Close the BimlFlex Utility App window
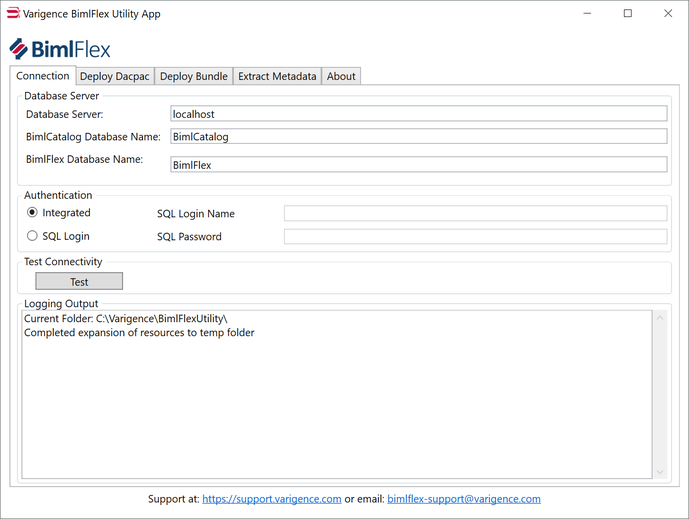 point(668,14)
